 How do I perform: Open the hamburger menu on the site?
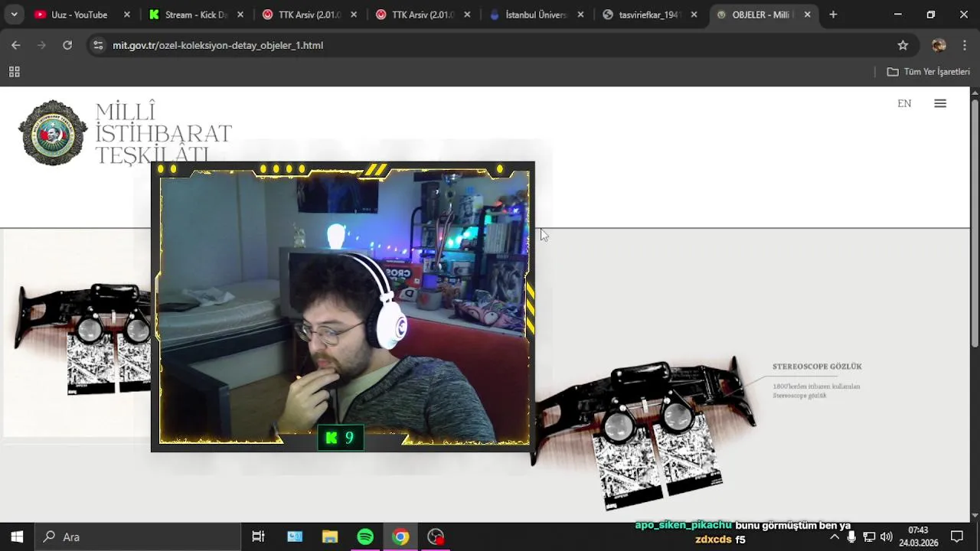tap(940, 103)
